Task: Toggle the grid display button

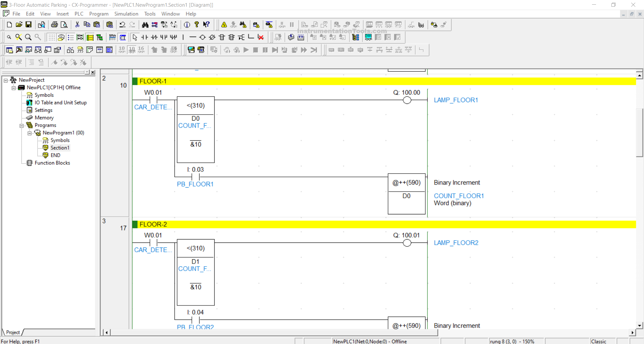Action: [51, 37]
